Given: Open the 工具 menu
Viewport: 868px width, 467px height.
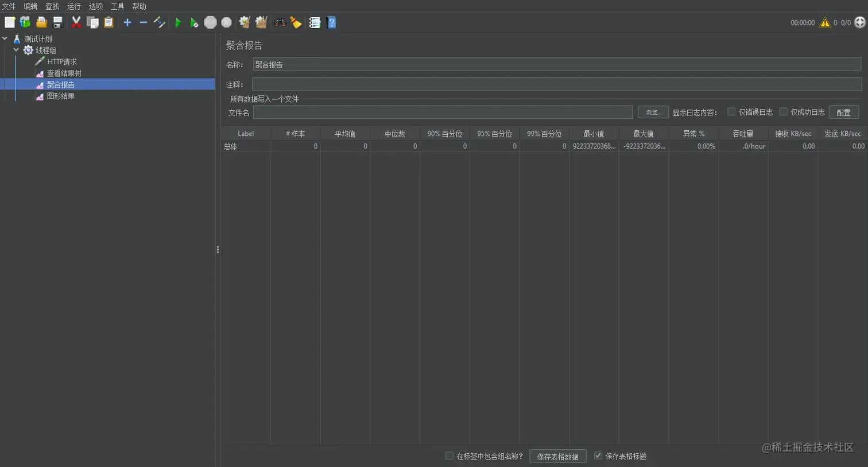Looking at the screenshot, I should [x=118, y=6].
